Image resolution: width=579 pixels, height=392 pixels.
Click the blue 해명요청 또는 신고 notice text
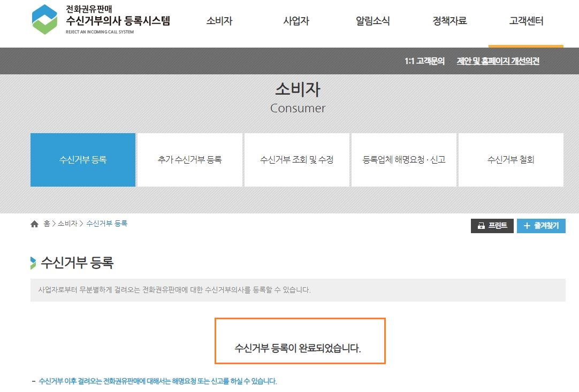[x=158, y=381]
